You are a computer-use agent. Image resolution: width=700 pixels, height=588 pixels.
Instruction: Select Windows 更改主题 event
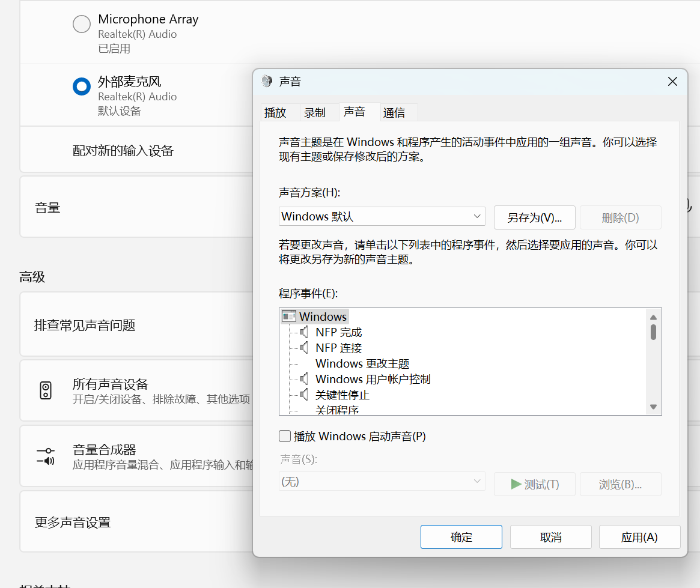(x=362, y=363)
